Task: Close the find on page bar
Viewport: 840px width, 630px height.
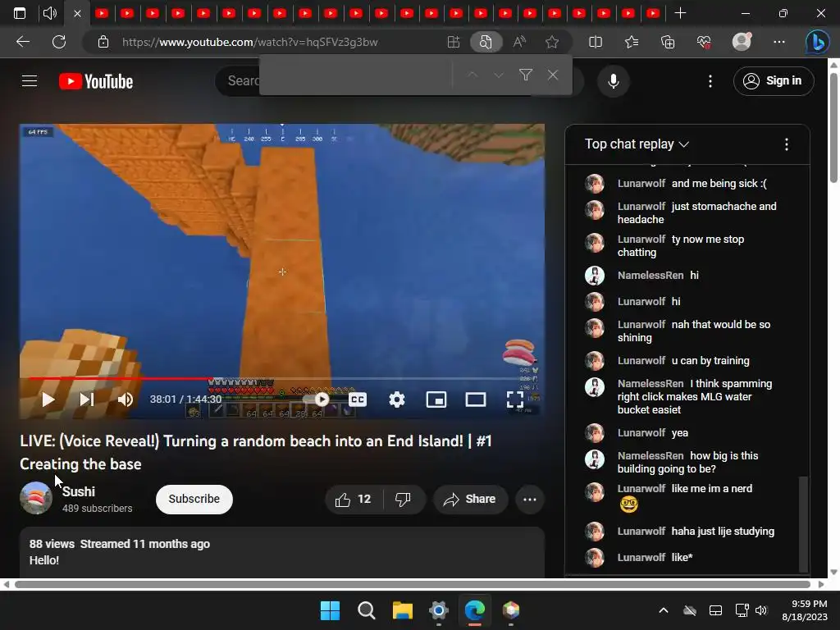Action: click(x=553, y=75)
